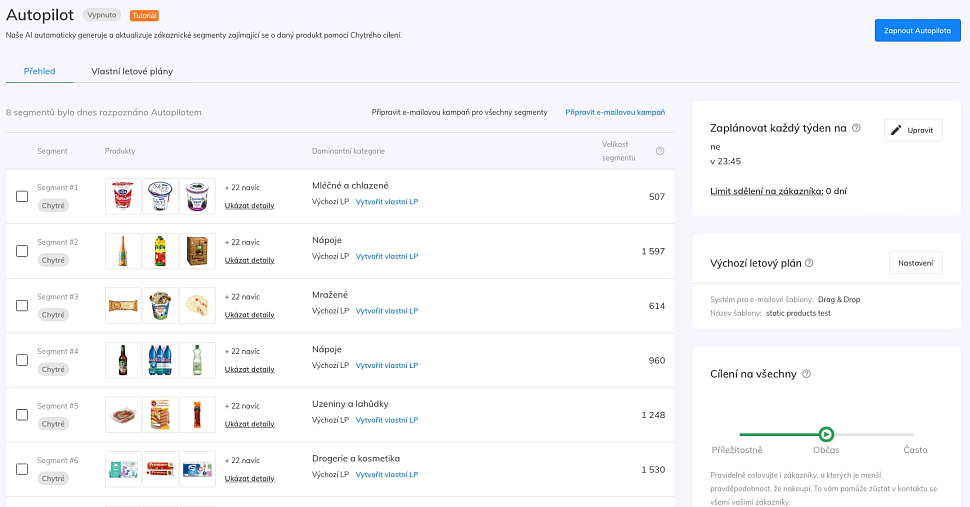Select Segment #2 checkbox

click(22, 250)
